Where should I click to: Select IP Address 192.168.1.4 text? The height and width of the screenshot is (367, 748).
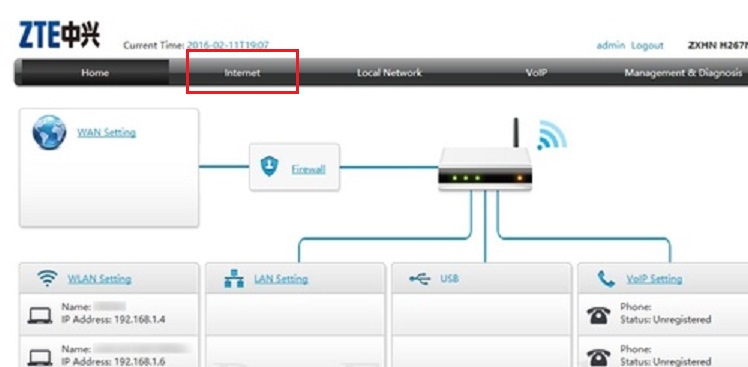coord(114,319)
